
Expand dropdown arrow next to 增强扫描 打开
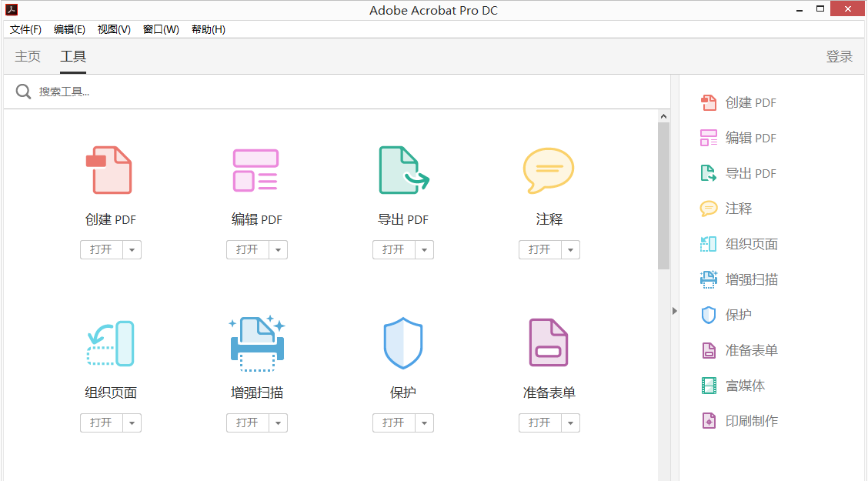[x=278, y=423]
